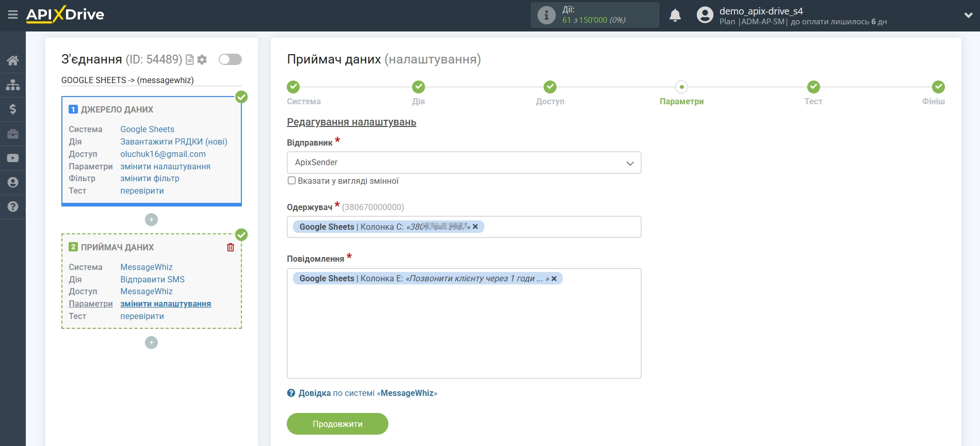The width and height of the screenshot is (980, 446).
Task: Click 'Завантажити РЯДКИ (нові)' action link
Action: tap(174, 141)
